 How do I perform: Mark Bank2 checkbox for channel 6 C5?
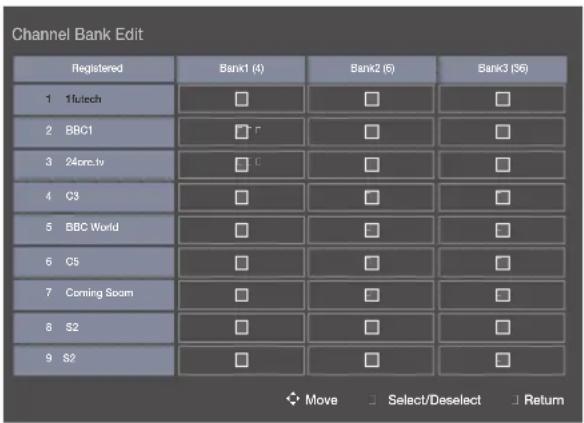tap(372, 263)
